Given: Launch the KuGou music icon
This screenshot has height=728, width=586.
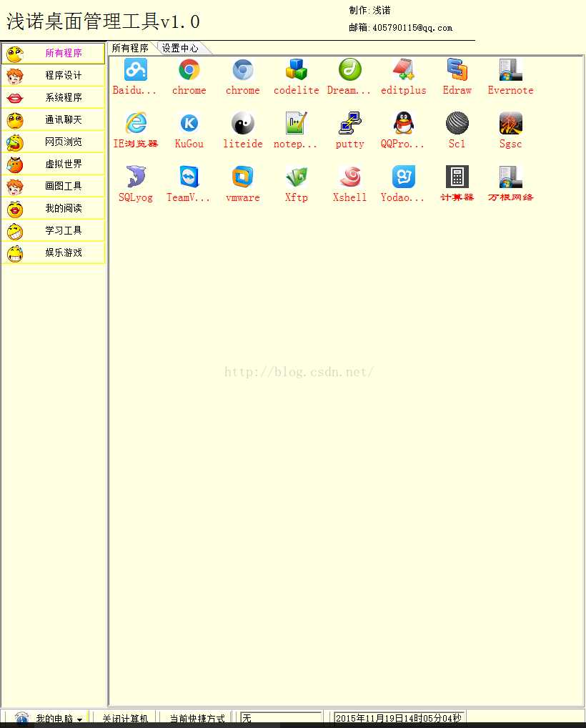Looking at the screenshot, I should [189, 123].
